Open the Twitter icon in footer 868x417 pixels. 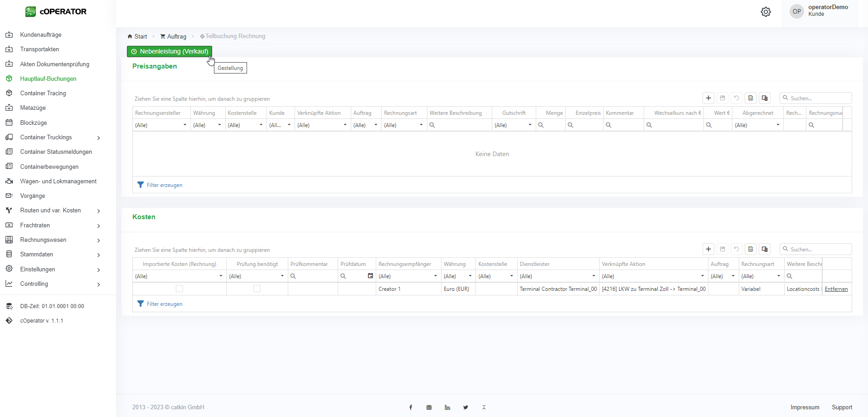[x=466, y=407]
